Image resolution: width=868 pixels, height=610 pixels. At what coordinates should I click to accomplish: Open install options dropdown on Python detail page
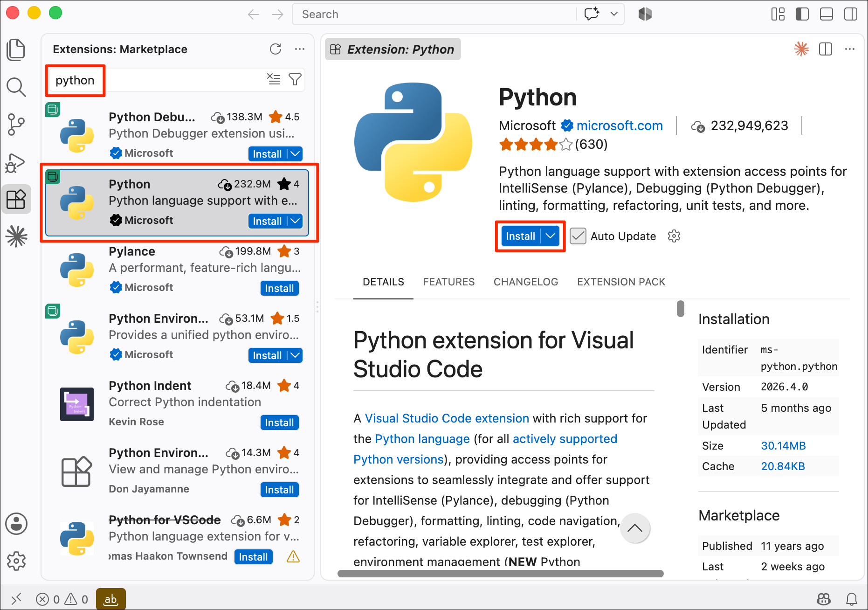point(551,236)
